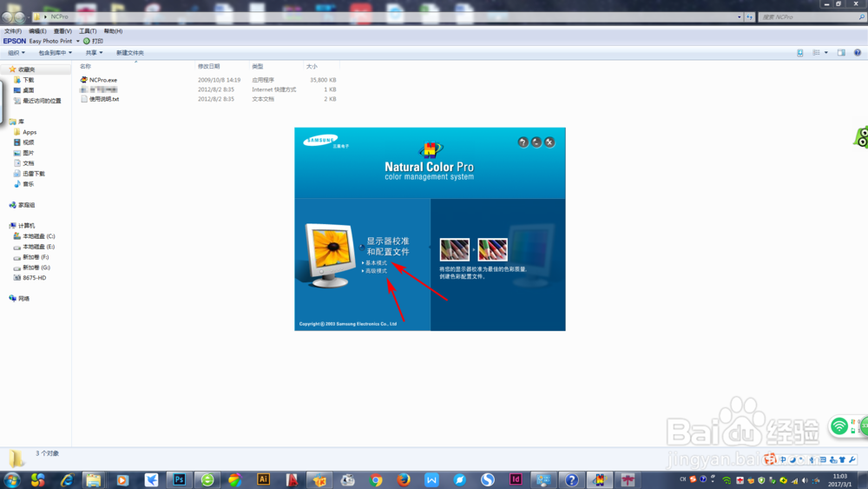Open the 共享 dropdown
The height and width of the screenshot is (489, 868).
[x=94, y=53]
